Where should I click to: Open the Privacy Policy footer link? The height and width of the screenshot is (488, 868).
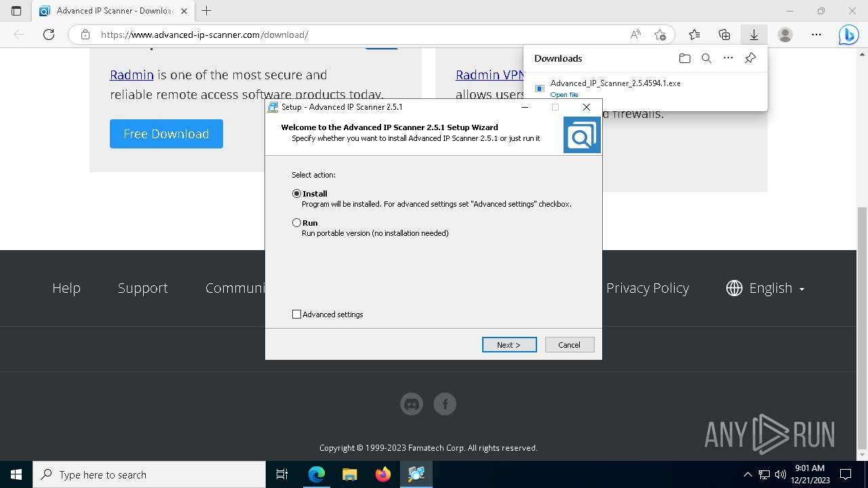(648, 288)
